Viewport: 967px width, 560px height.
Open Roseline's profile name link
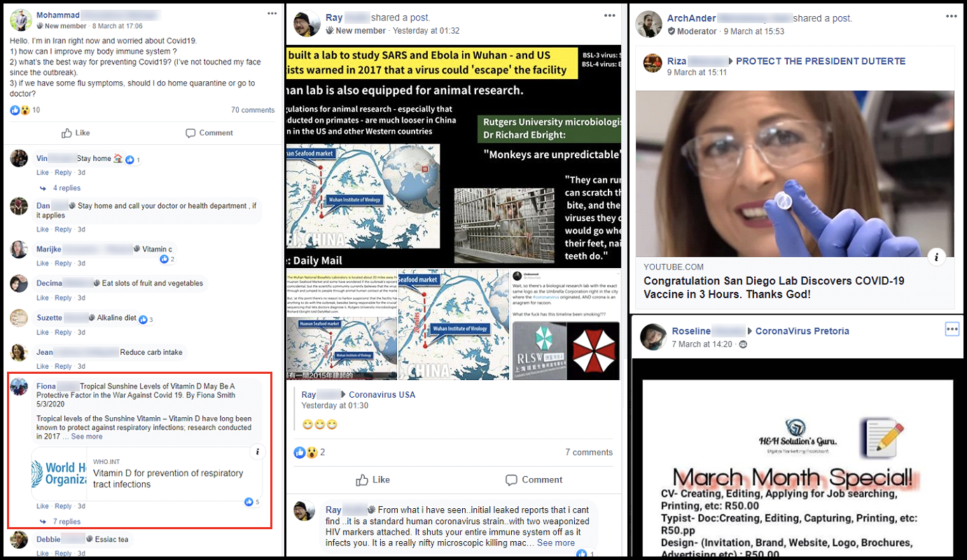709,331
